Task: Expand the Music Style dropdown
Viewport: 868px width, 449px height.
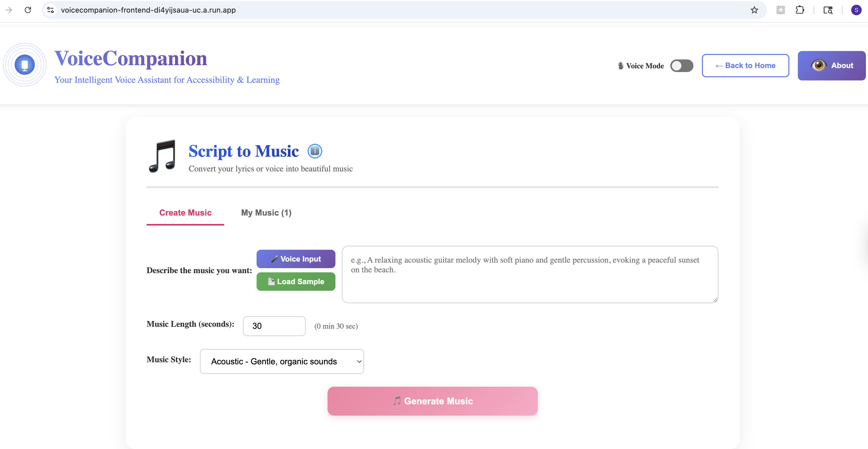Action: coord(282,361)
